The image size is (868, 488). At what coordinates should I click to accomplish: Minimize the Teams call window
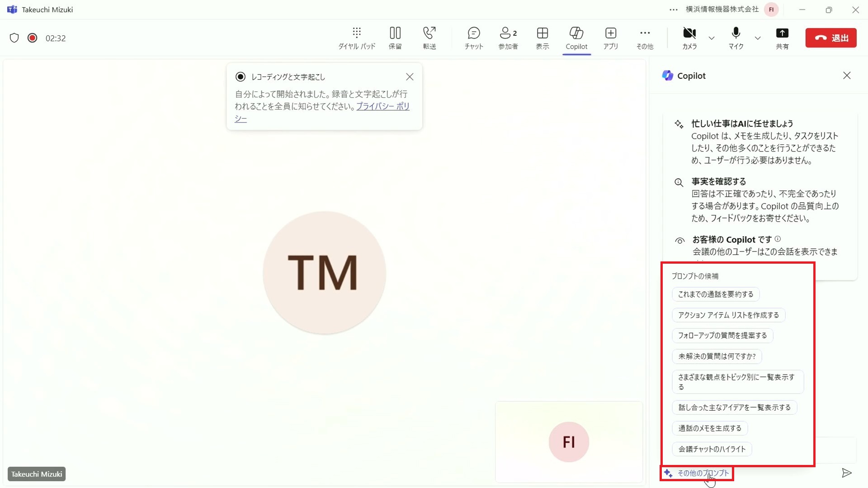point(802,9)
